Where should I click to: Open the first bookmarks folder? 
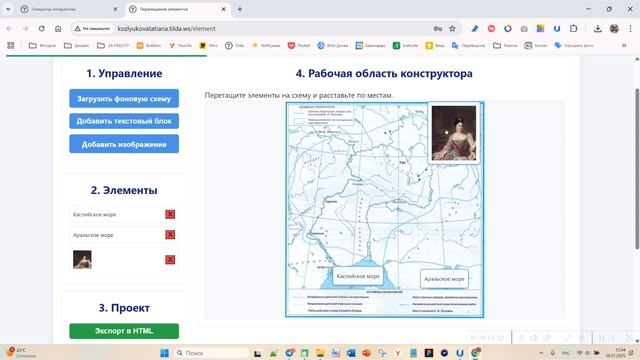[42, 45]
